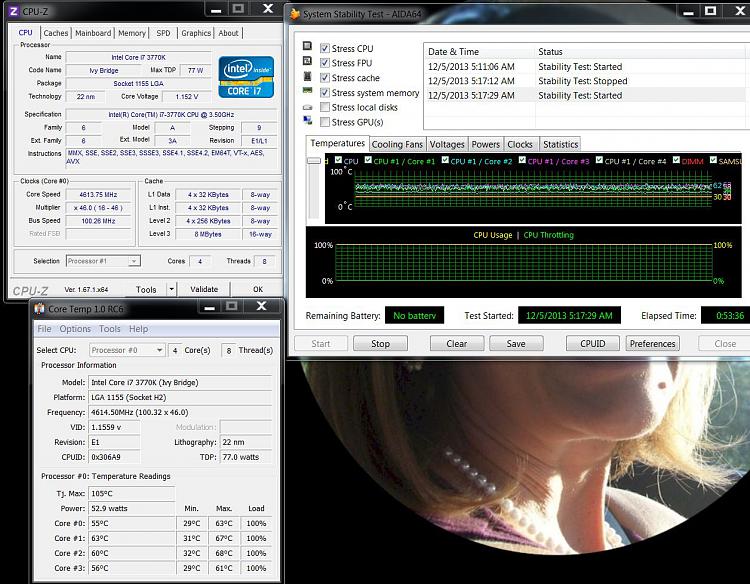Viewport: 750px width, 584px height.
Task: Open the Help menu in Core Temp
Action: pyautogui.click(x=138, y=329)
